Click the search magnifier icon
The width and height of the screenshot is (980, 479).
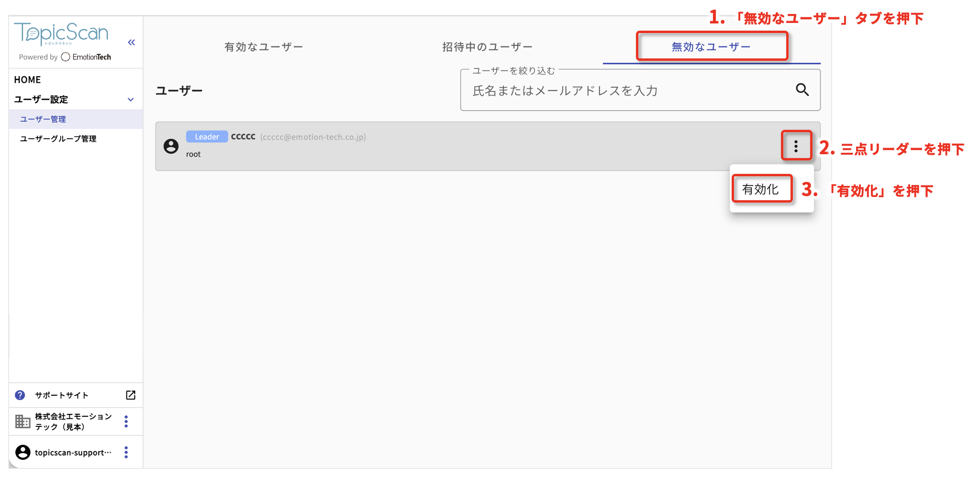pyautogui.click(x=802, y=90)
